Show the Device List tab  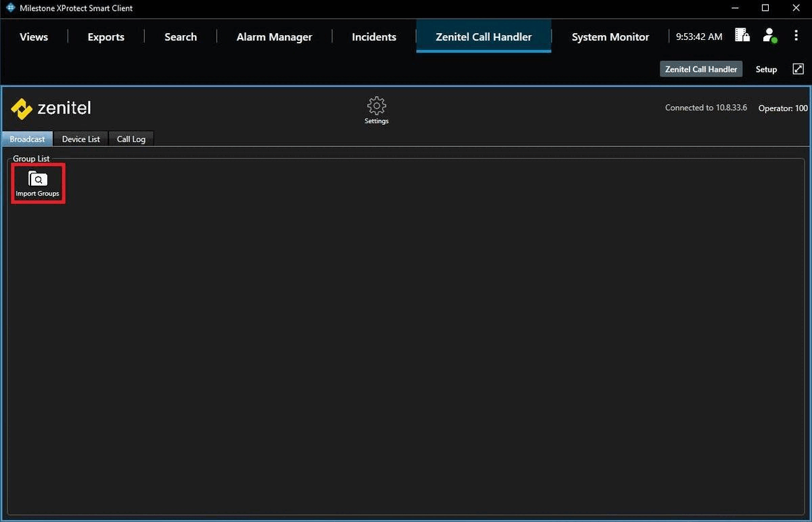tap(81, 139)
